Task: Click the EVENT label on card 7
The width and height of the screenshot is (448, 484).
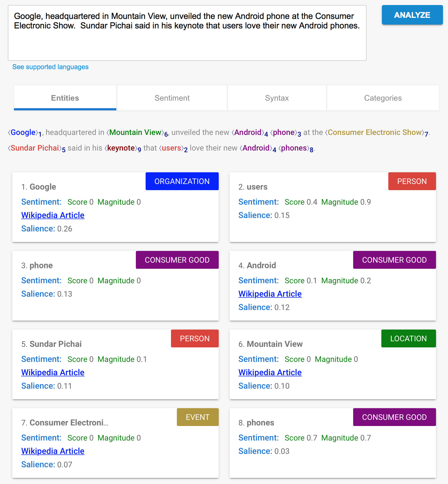Action: pyautogui.click(x=197, y=417)
